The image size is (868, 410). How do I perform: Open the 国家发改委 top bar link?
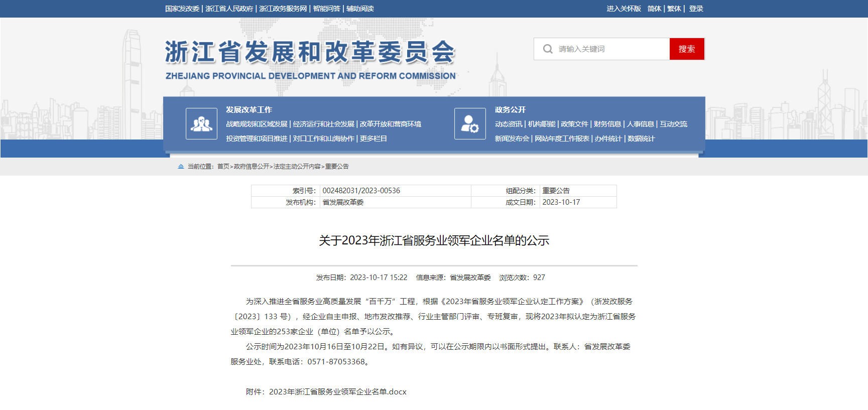tap(182, 9)
